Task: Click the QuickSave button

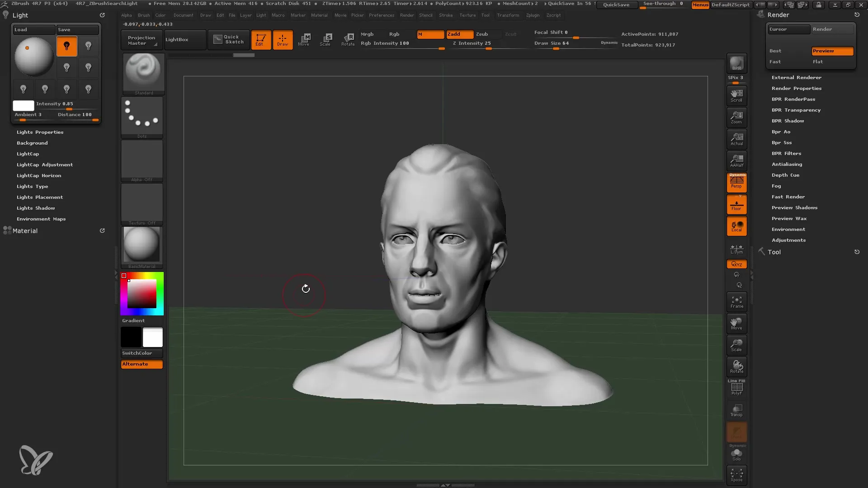Action: point(617,5)
